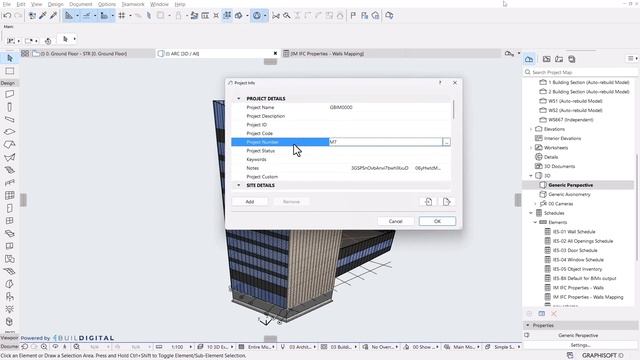640x360 pixels.
Task: Open the Help menu
Action: tap(180, 4)
